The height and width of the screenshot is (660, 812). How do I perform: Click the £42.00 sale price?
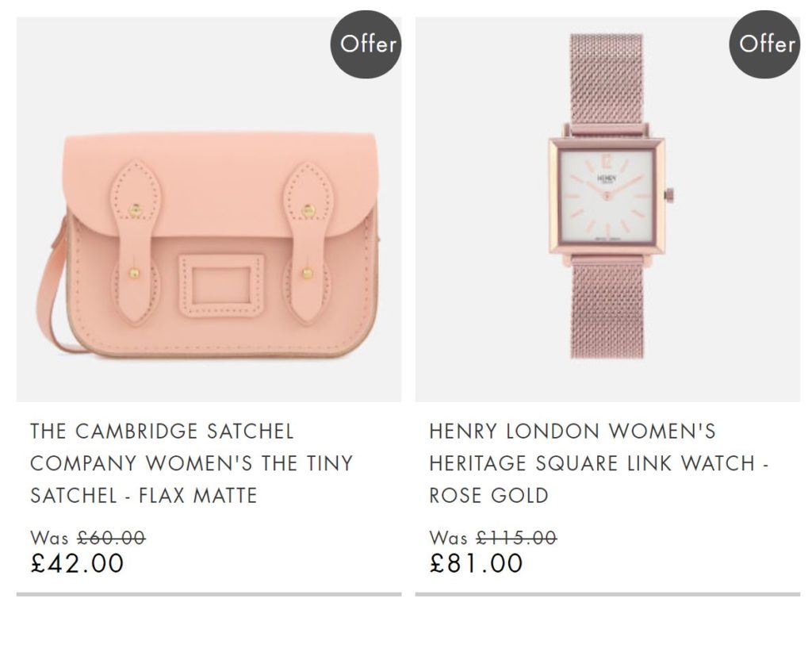[x=78, y=563]
